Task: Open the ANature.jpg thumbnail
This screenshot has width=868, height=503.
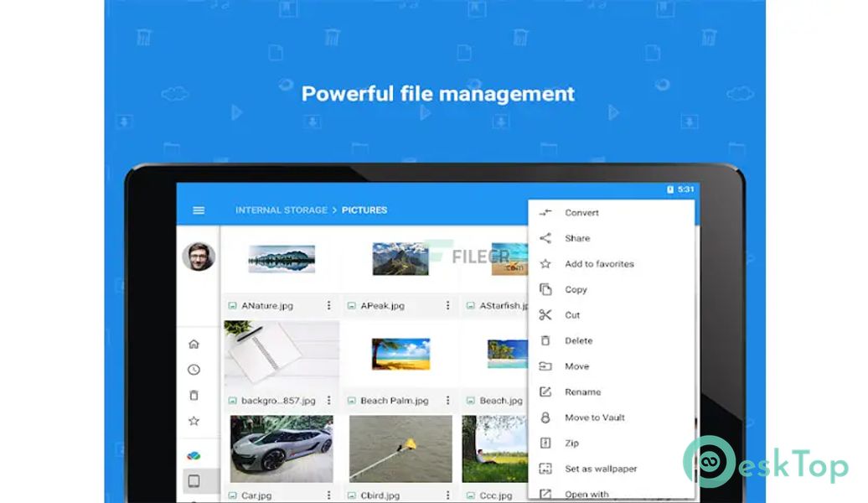Action: pyautogui.click(x=282, y=259)
